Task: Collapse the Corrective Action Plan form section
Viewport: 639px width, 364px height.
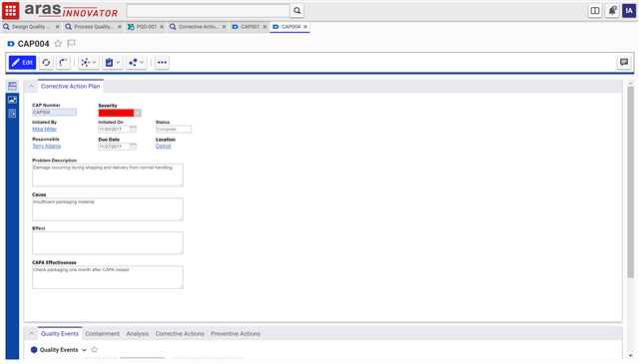Action: pyautogui.click(x=31, y=86)
